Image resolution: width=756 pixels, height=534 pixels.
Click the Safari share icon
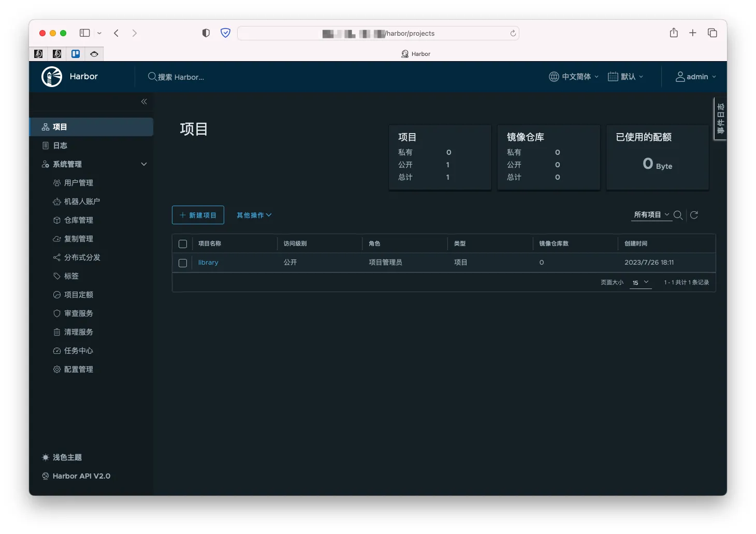674,33
